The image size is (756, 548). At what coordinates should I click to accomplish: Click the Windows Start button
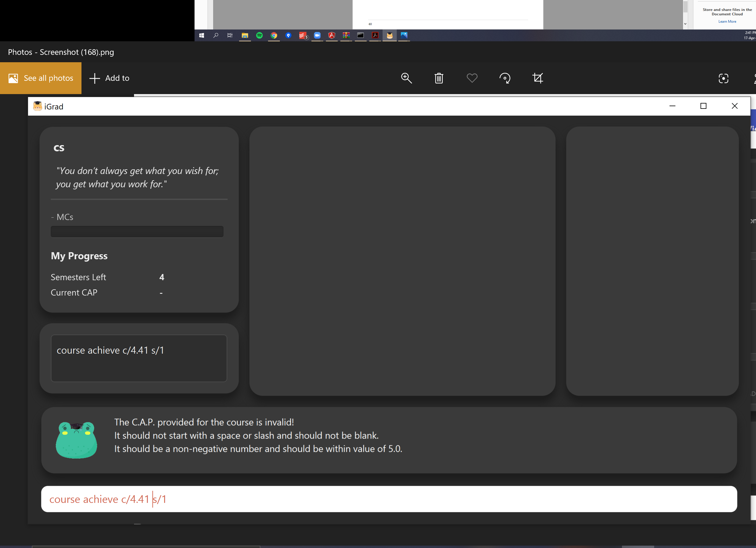click(201, 35)
